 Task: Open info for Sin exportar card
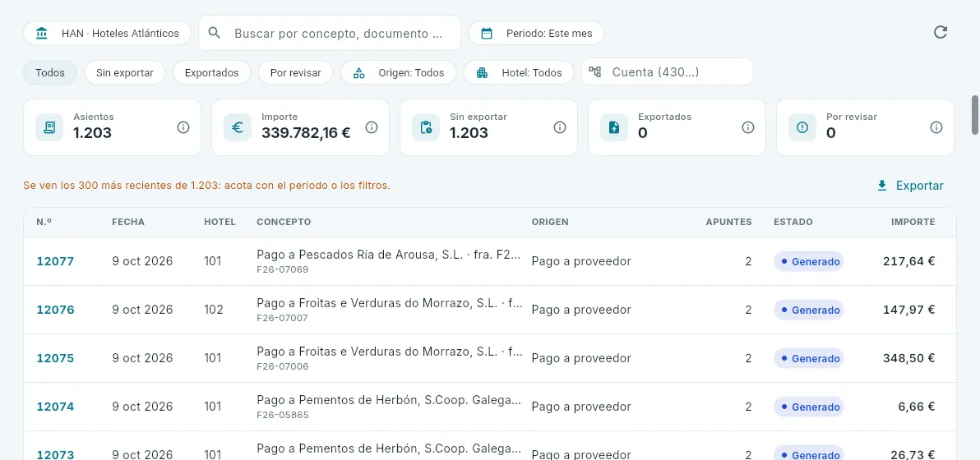pyautogui.click(x=559, y=127)
